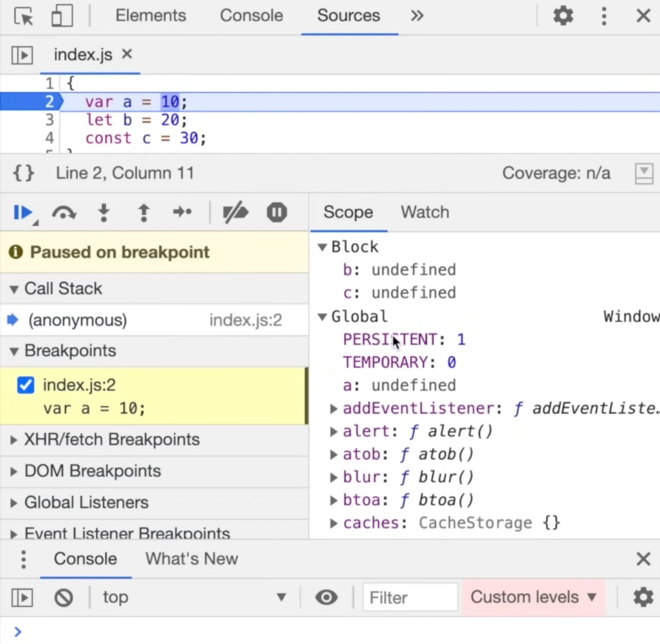Switch to the Elements panel tab

pyautogui.click(x=150, y=15)
